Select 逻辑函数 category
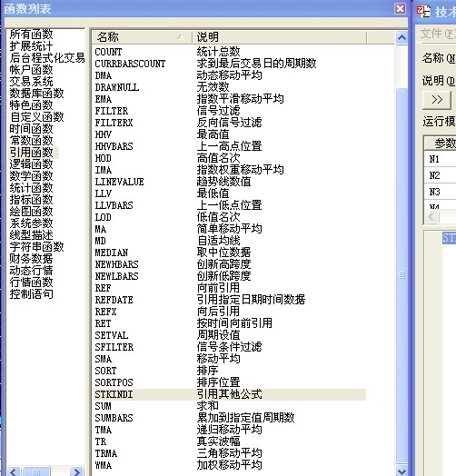The height and width of the screenshot is (476, 456). tap(31, 164)
